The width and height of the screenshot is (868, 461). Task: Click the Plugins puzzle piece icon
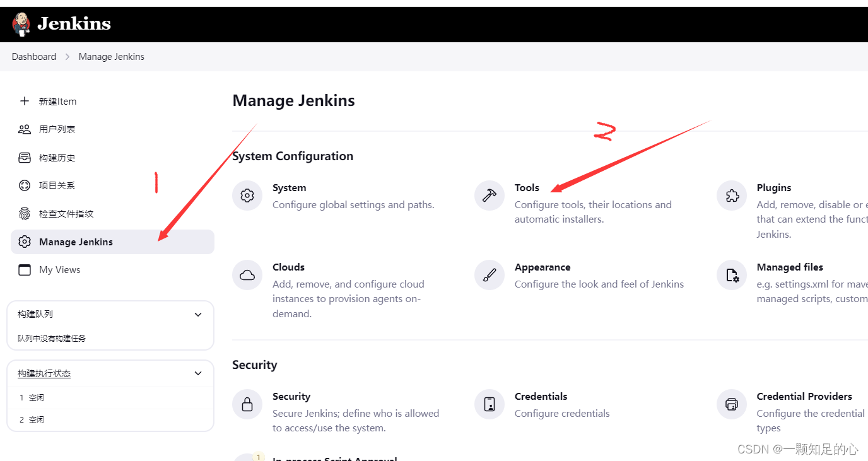coord(732,195)
